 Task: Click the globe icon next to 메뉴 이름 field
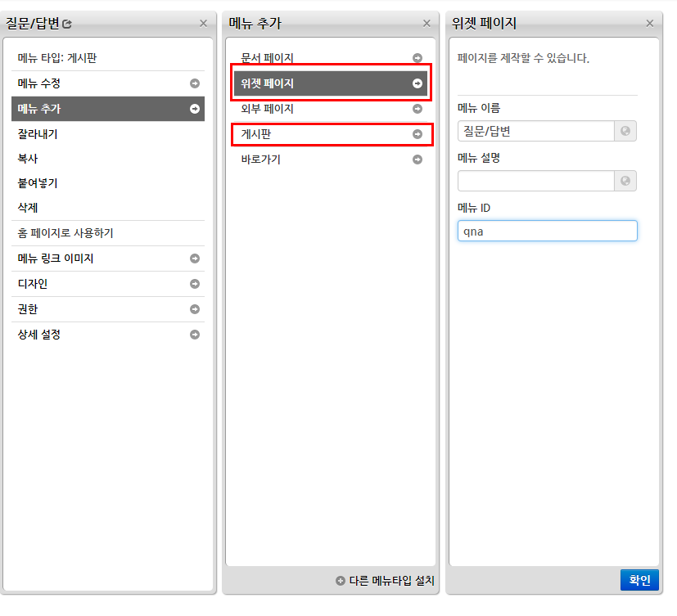(625, 131)
